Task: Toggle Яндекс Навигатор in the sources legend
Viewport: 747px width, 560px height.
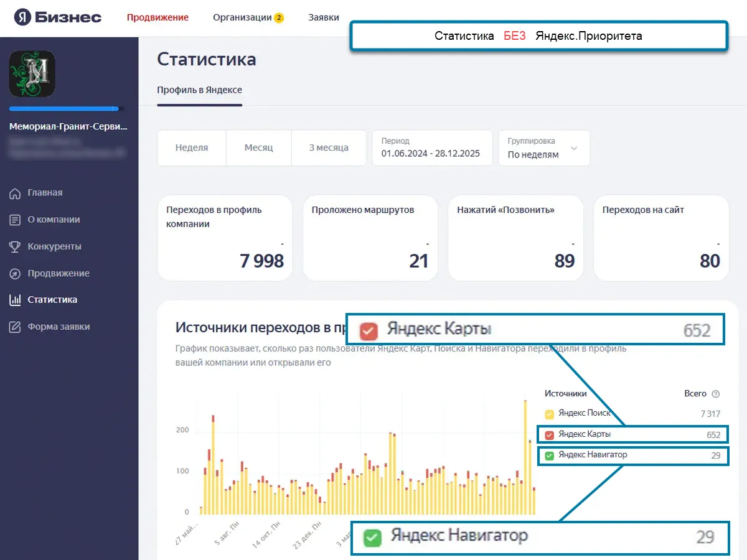Action: click(550, 455)
